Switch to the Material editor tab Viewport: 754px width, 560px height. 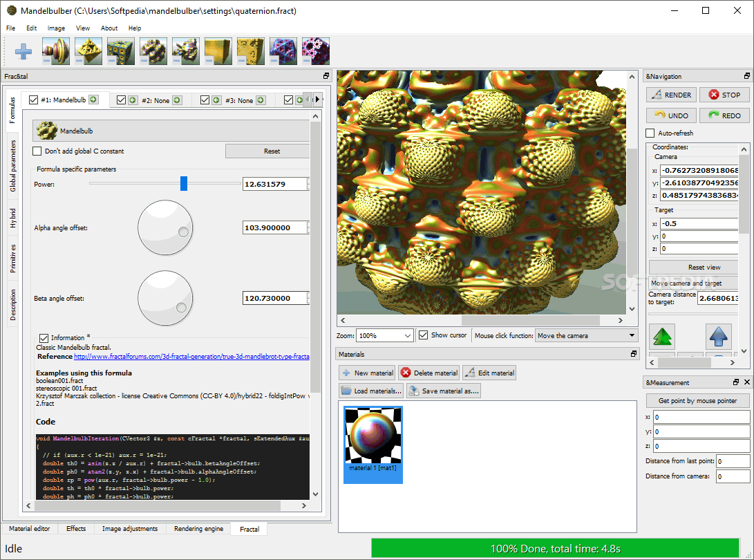tap(29, 529)
